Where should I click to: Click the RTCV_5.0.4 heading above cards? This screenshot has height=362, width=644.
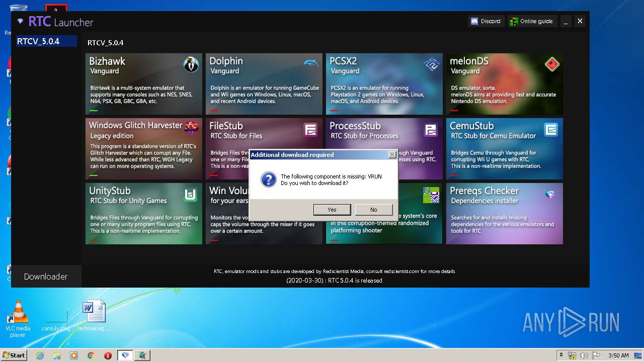tap(105, 43)
